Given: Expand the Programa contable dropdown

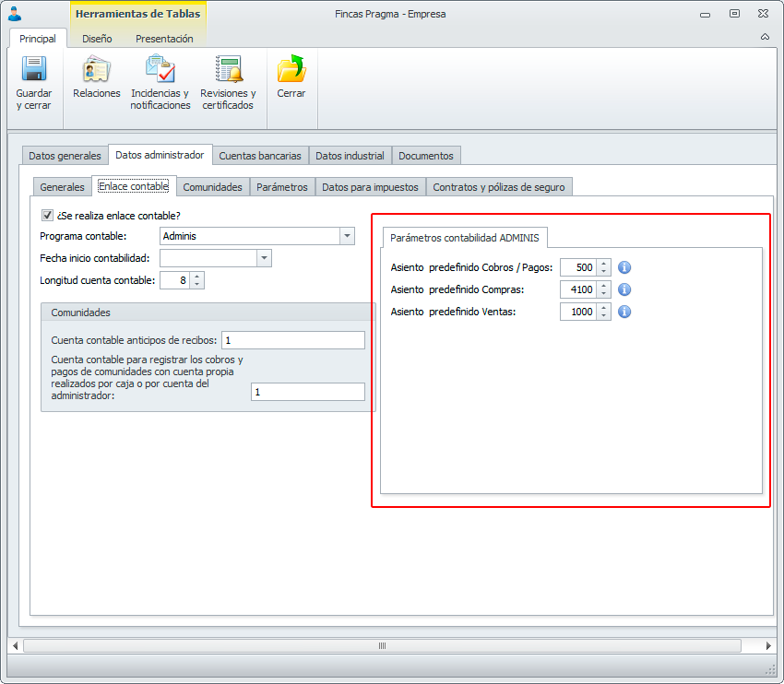Looking at the screenshot, I should click(347, 236).
